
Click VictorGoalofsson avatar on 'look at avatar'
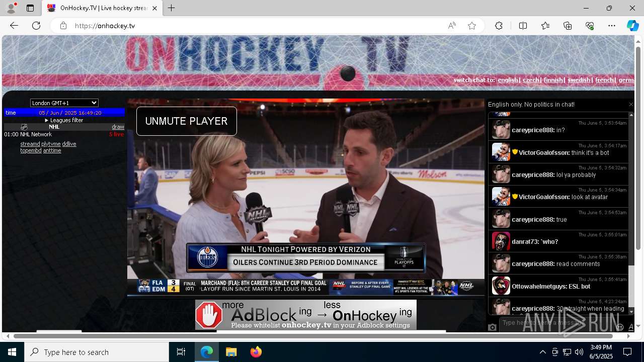coord(501,197)
